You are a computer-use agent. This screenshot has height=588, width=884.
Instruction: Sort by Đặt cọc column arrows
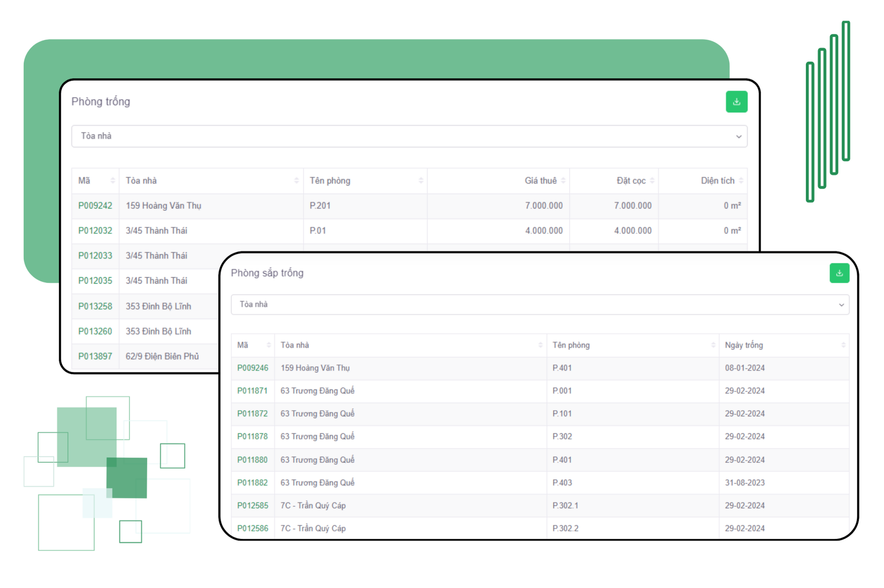point(652,181)
